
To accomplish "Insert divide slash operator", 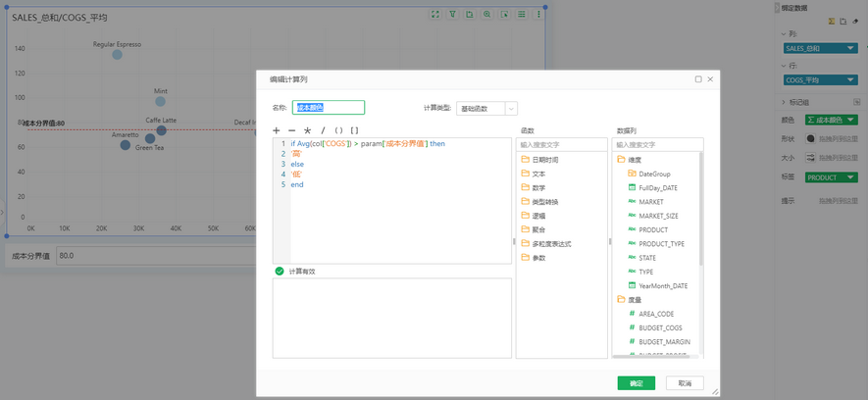I will 324,130.
